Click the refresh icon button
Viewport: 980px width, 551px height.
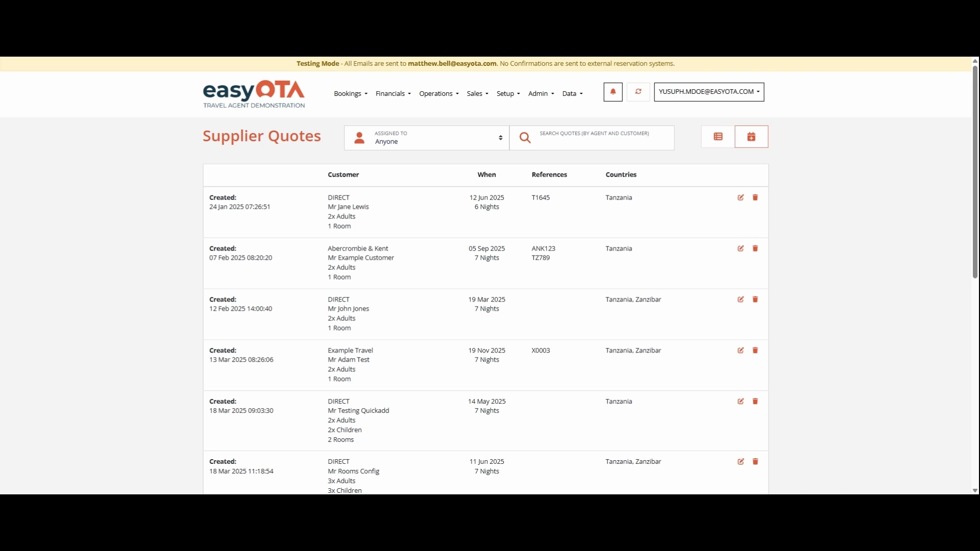click(x=638, y=92)
